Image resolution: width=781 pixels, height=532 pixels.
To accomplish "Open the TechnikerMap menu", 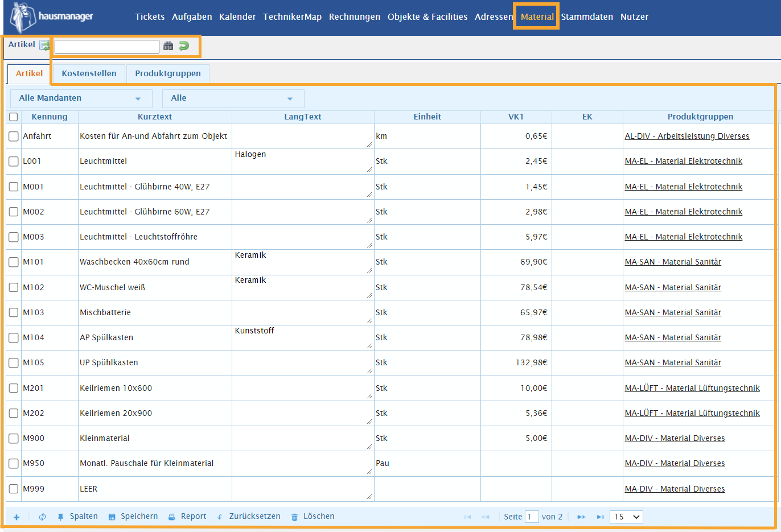I will (292, 17).
